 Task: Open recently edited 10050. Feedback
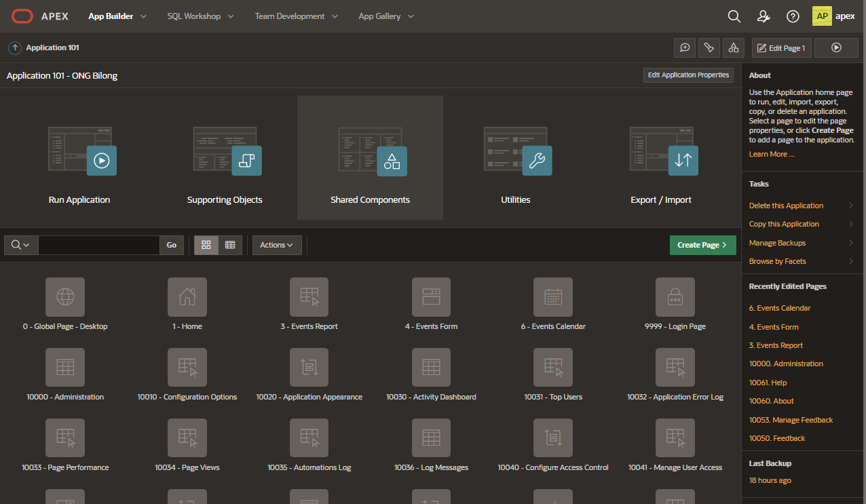coord(777,438)
